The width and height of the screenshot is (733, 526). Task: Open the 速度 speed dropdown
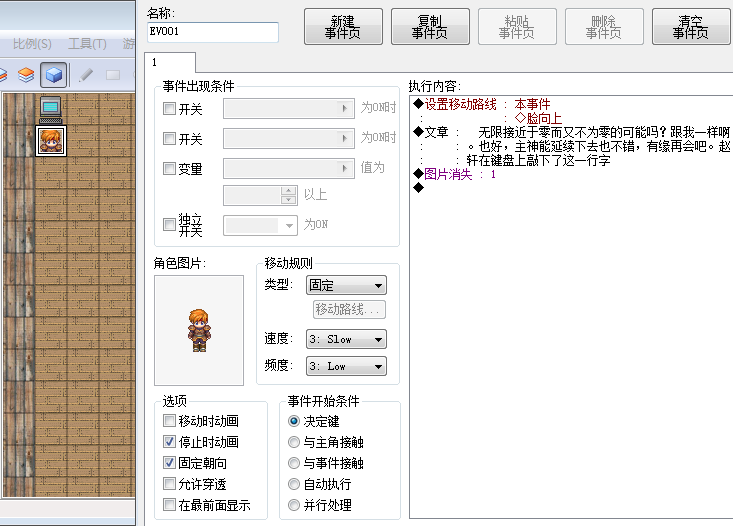(346, 339)
